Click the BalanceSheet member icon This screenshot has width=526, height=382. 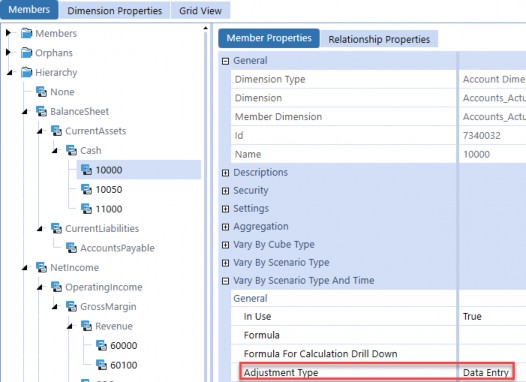point(41,111)
